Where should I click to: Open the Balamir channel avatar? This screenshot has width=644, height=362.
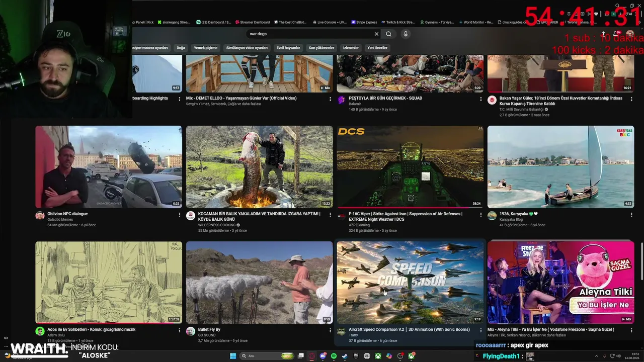342,100
